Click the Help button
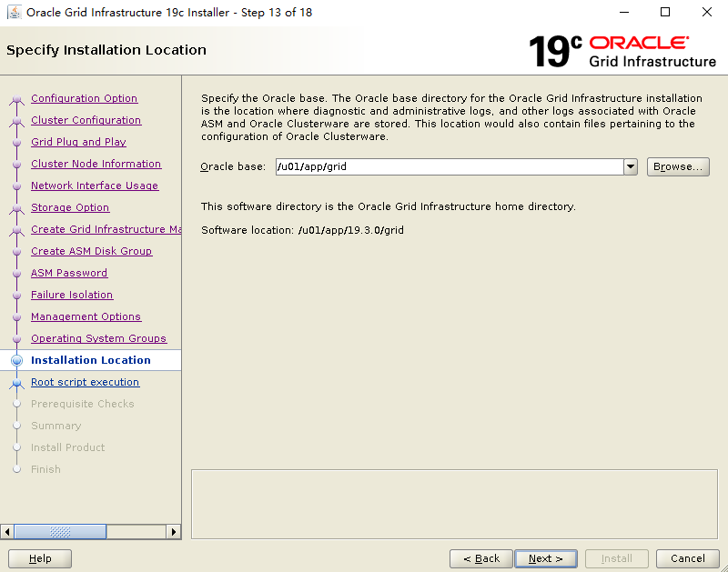This screenshot has height=572, width=728. [39, 558]
